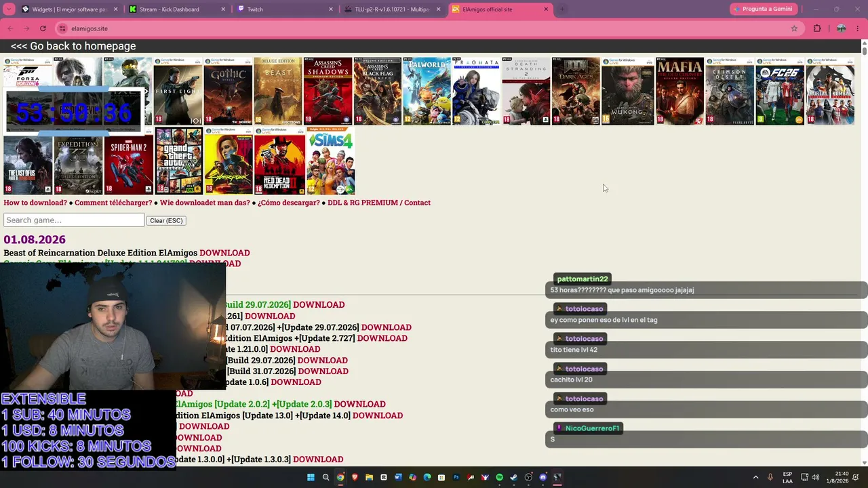Image resolution: width=868 pixels, height=488 pixels.
Task: Open the Mortal Kombat cover
Action: (830, 91)
